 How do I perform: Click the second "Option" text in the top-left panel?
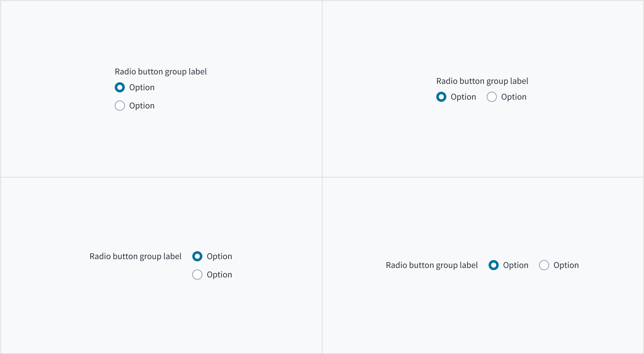(x=142, y=106)
